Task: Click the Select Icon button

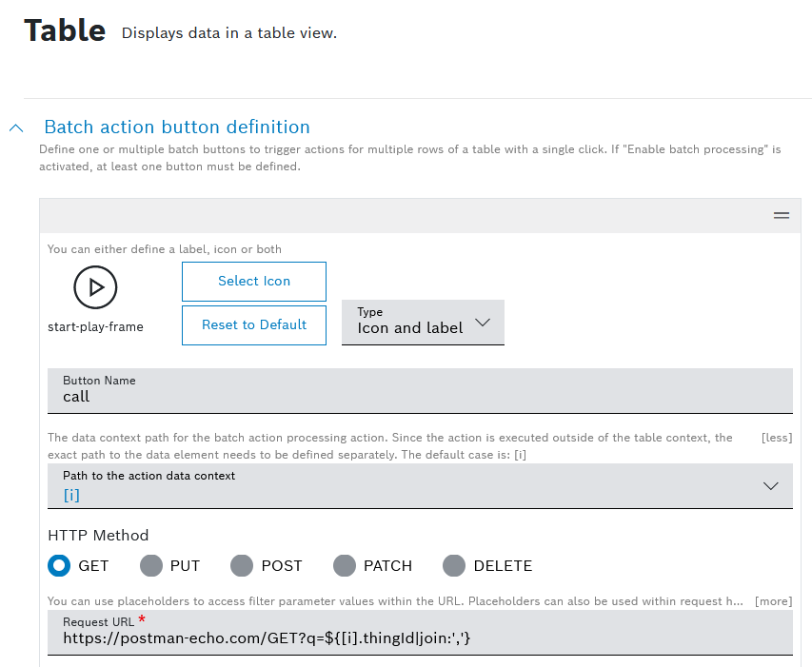Action: point(254,282)
